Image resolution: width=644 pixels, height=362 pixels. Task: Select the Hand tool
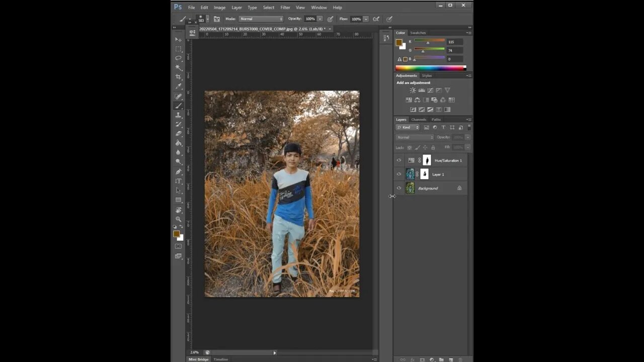click(x=178, y=210)
